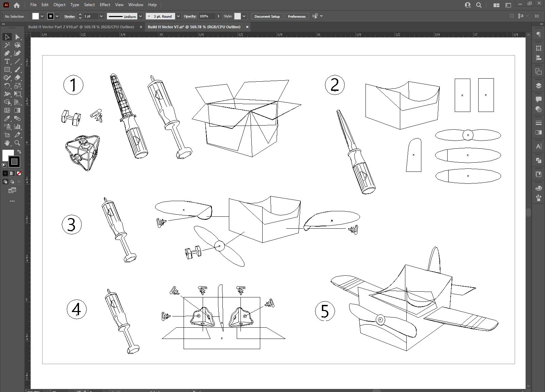Select the Eraser tool
This screenshot has height=392, width=545.
[x=18, y=78]
